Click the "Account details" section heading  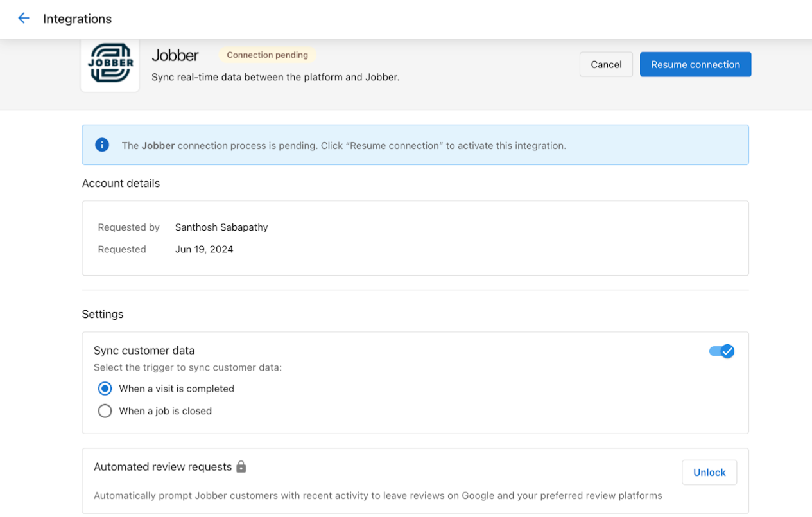121,183
